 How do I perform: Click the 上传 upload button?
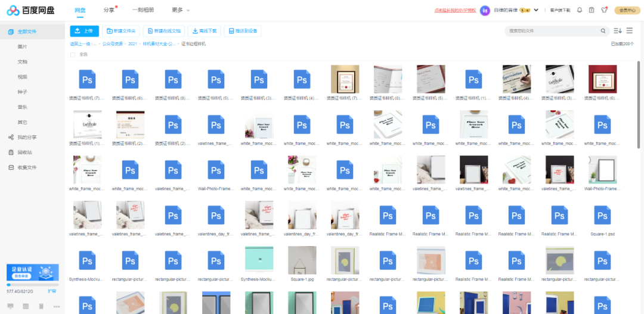pos(84,31)
